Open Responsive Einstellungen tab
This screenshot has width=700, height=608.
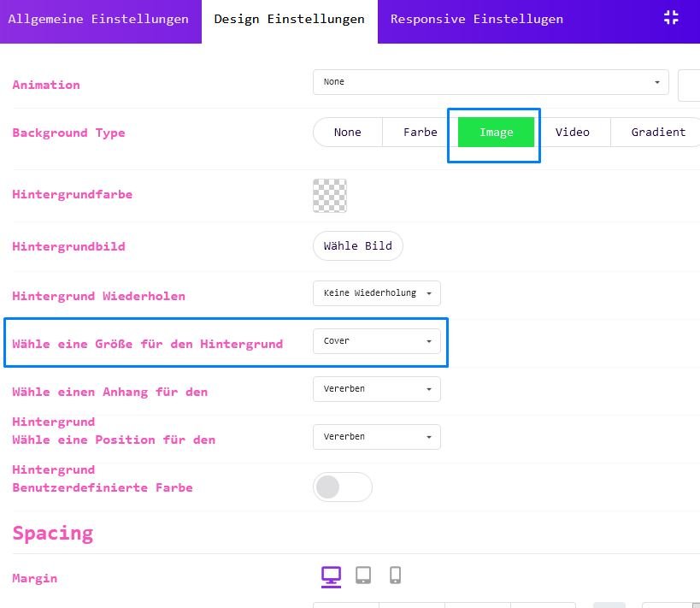click(476, 19)
